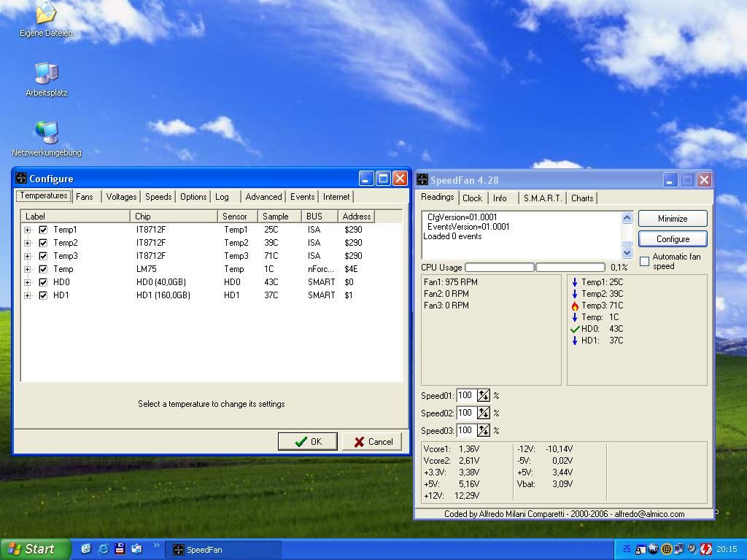Viewport: 747px width, 560px height.
Task: Click the red tray icon next to the clock
Action: click(x=705, y=550)
